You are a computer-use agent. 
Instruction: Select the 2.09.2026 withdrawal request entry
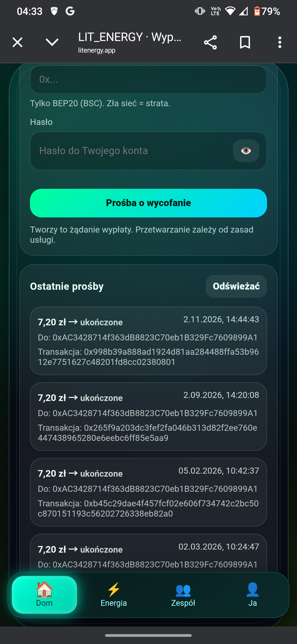point(148,416)
